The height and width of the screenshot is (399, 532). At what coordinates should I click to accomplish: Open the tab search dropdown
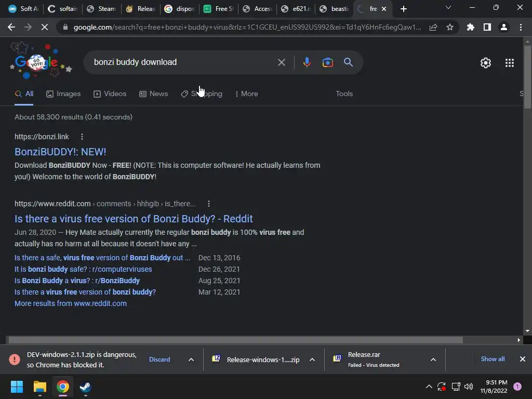click(x=448, y=7)
